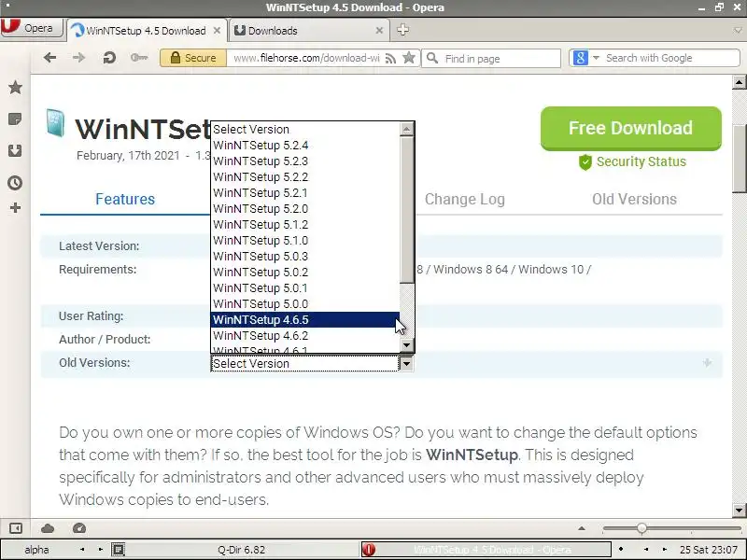Image resolution: width=747 pixels, height=560 pixels.
Task: Select the top 'Select Version' list option
Action: pos(305,129)
